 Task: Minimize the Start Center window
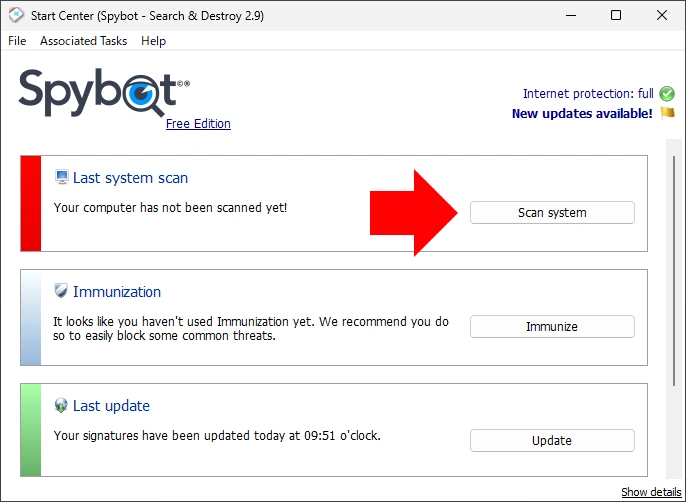pyautogui.click(x=571, y=15)
